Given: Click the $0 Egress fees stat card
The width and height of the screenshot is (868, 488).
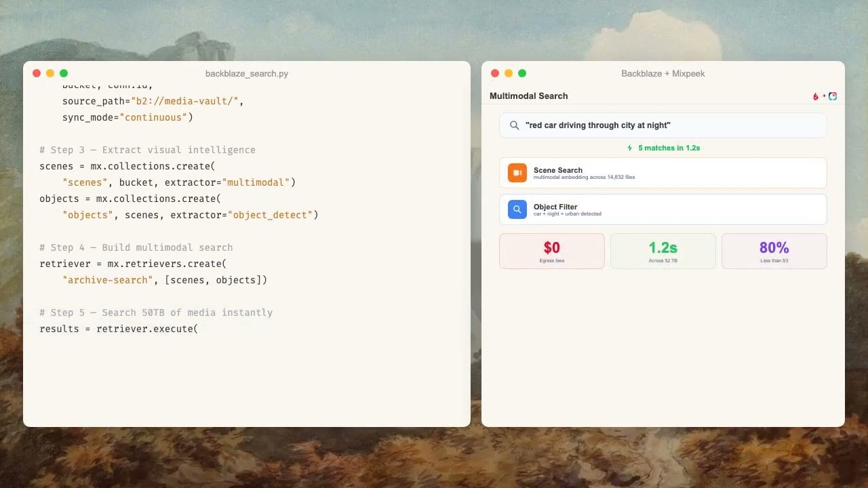Looking at the screenshot, I should 552,251.
